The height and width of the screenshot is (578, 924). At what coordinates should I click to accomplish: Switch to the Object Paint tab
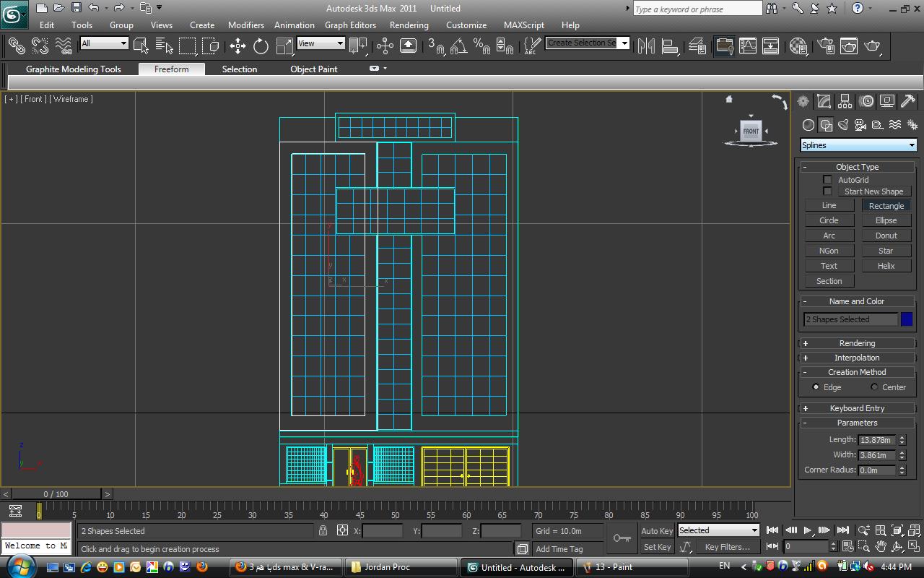(x=313, y=69)
